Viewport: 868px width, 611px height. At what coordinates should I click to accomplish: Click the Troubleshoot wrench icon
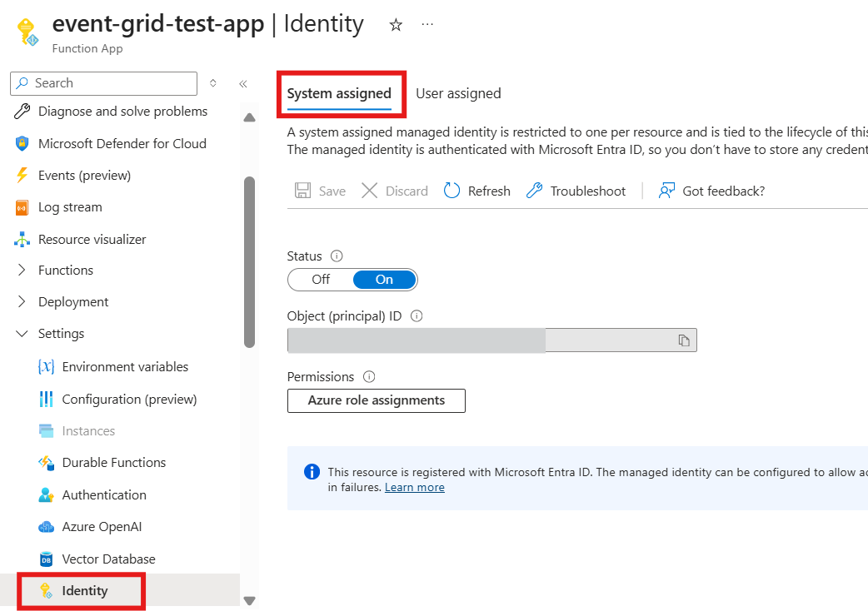(534, 191)
